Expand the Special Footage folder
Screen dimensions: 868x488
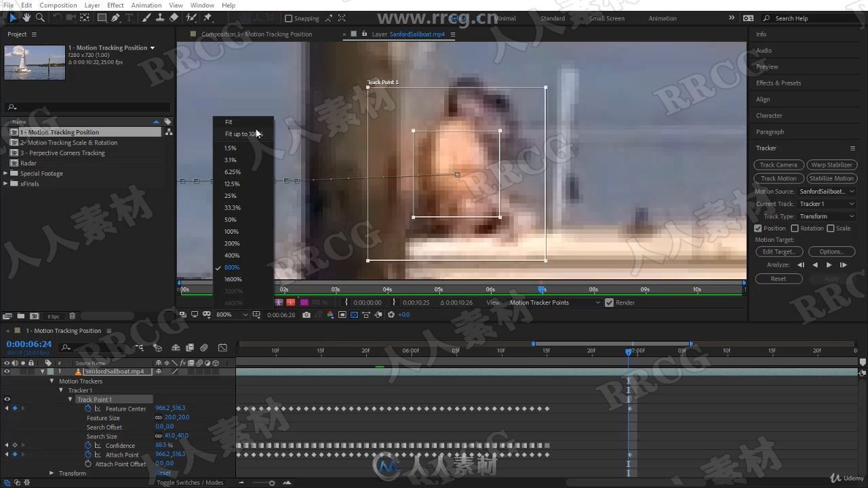tap(5, 174)
